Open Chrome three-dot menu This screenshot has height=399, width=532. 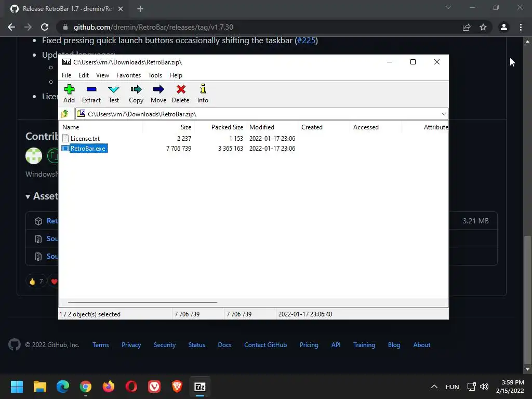click(521, 27)
